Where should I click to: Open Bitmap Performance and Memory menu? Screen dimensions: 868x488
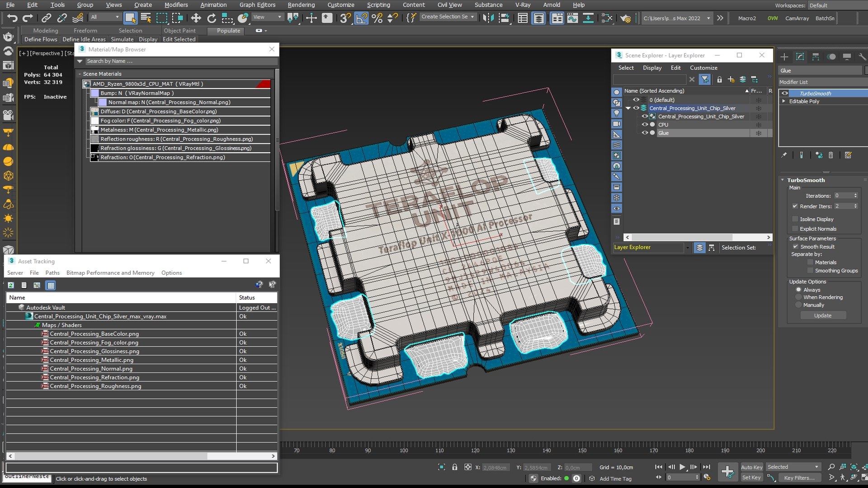click(110, 273)
